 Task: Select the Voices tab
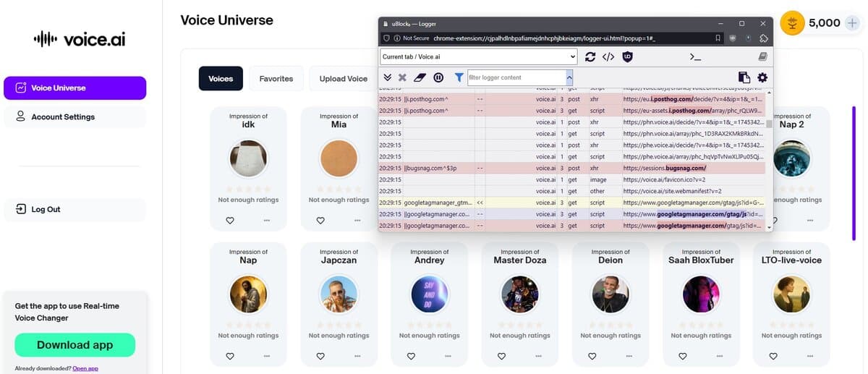pos(221,79)
